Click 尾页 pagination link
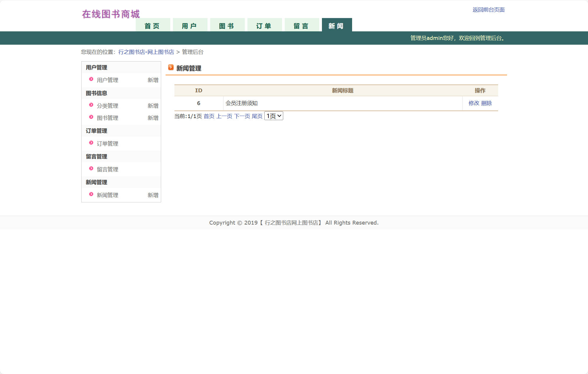 coord(257,116)
